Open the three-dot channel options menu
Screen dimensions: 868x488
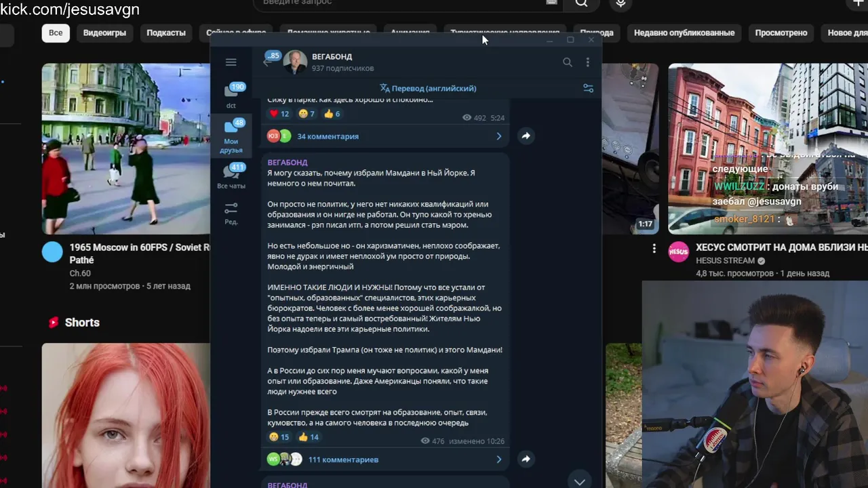click(x=588, y=62)
